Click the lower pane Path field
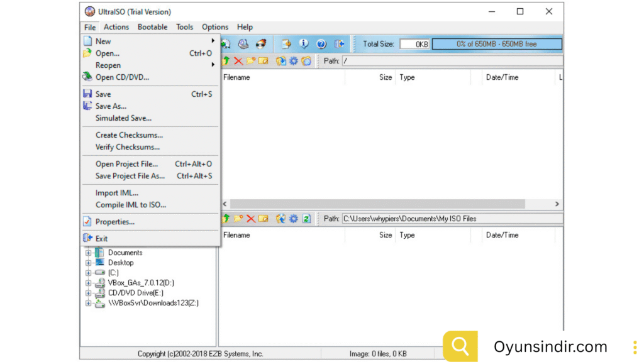The width and height of the screenshot is (644, 362). (451, 219)
